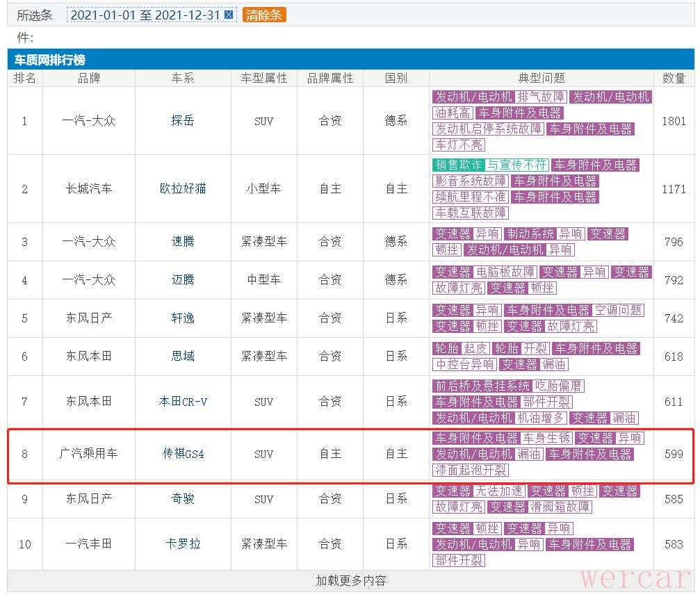700x597 pixels.
Task: Click the 无法加速 tag in 奇骏 row
Action: coord(498,491)
